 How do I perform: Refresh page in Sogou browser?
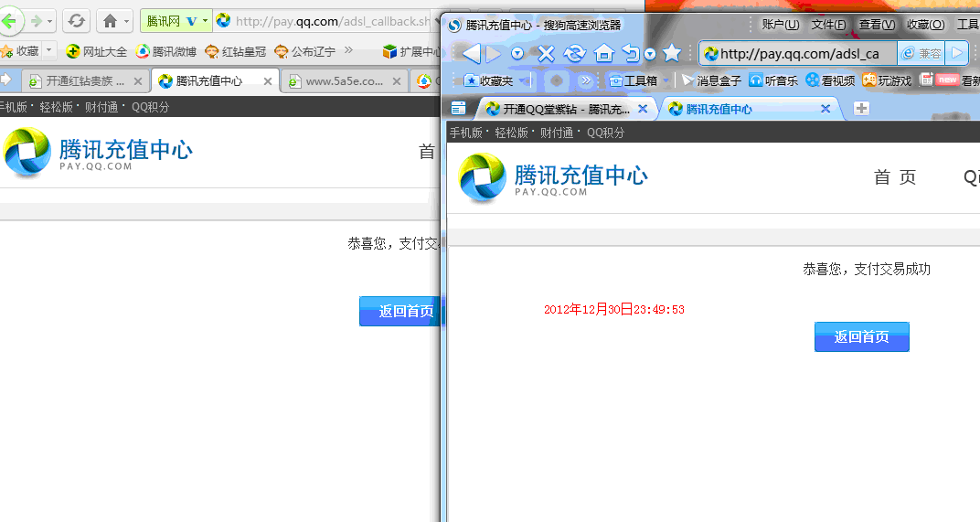[574, 54]
